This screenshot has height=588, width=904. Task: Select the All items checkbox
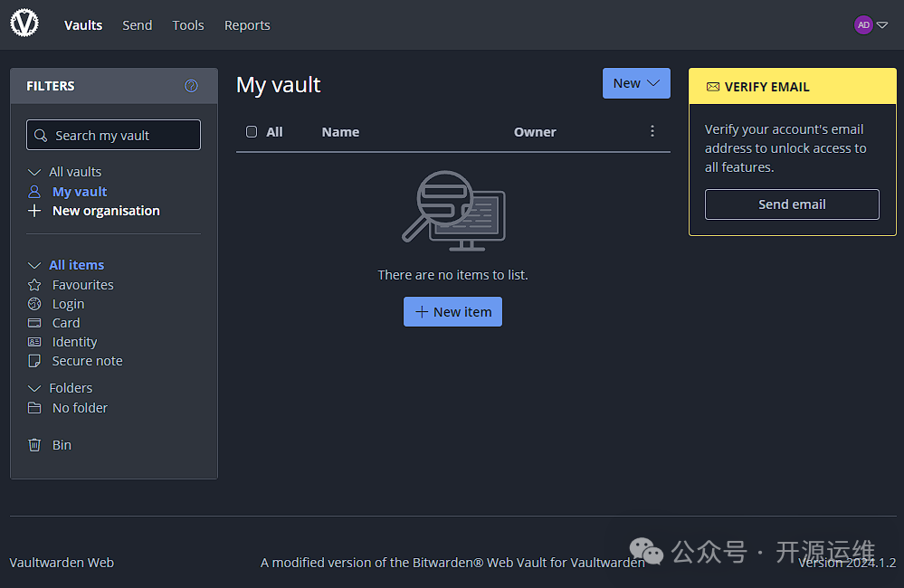click(252, 131)
